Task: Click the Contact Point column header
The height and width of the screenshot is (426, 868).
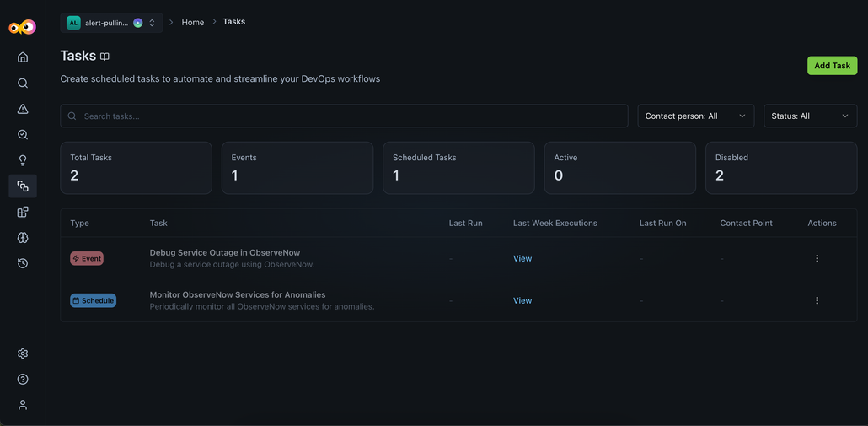Action: [x=746, y=223]
